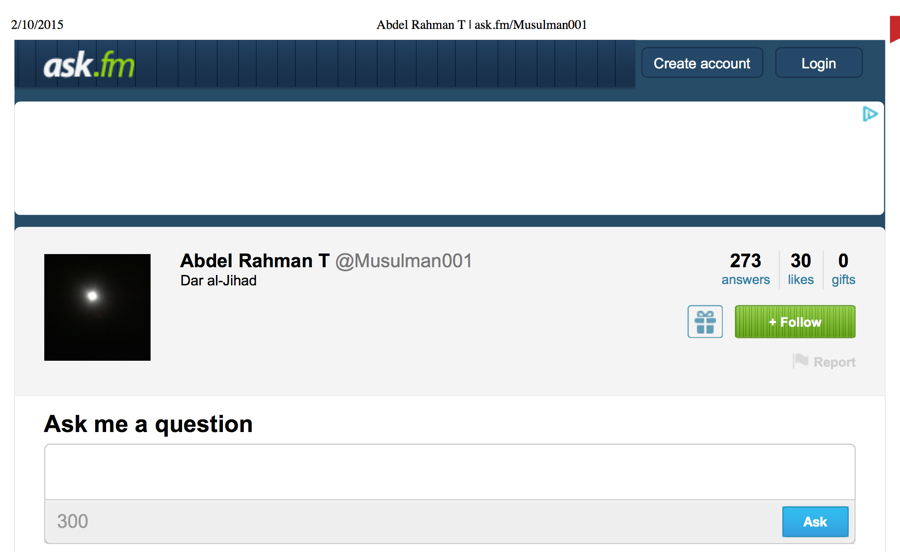The height and width of the screenshot is (552, 900).
Task: Click the Login button
Action: pyautogui.click(x=818, y=63)
